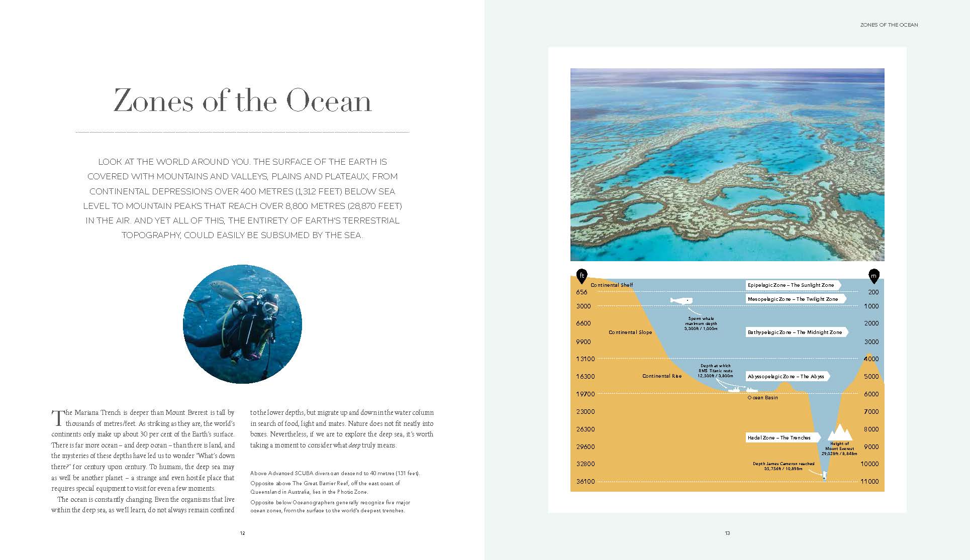Click the circular scuba diver photo

(242, 324)
